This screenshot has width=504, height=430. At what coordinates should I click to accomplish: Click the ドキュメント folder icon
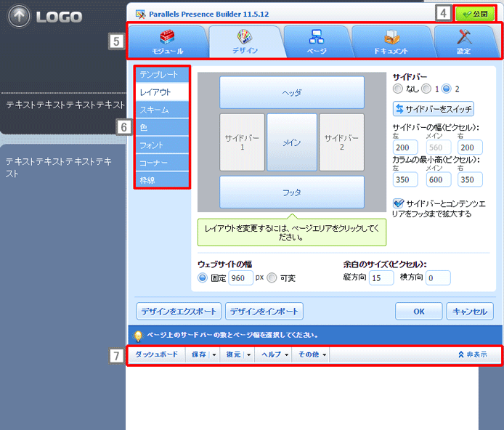tap(390, 37)
